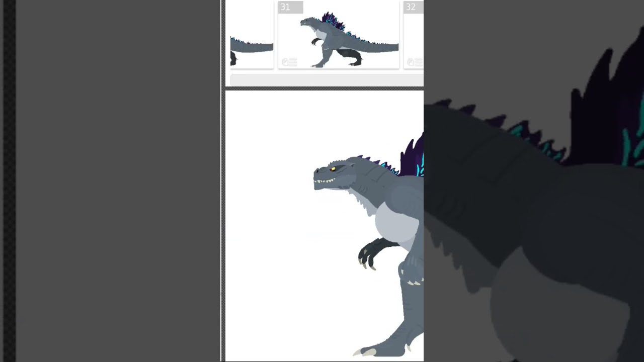This screenshot has height=362, width=644.
Task: Select the frame thumbnail before frame 31
Action: point(252,35)
